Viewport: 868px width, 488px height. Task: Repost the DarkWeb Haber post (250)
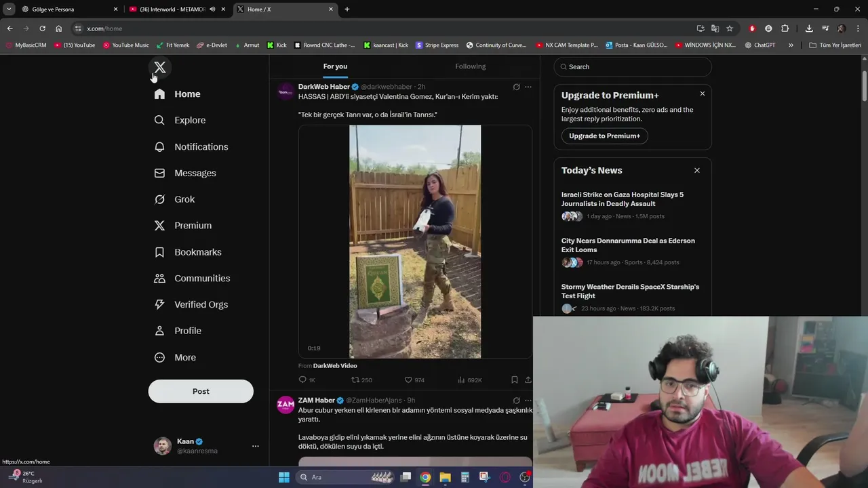point(361,380)
